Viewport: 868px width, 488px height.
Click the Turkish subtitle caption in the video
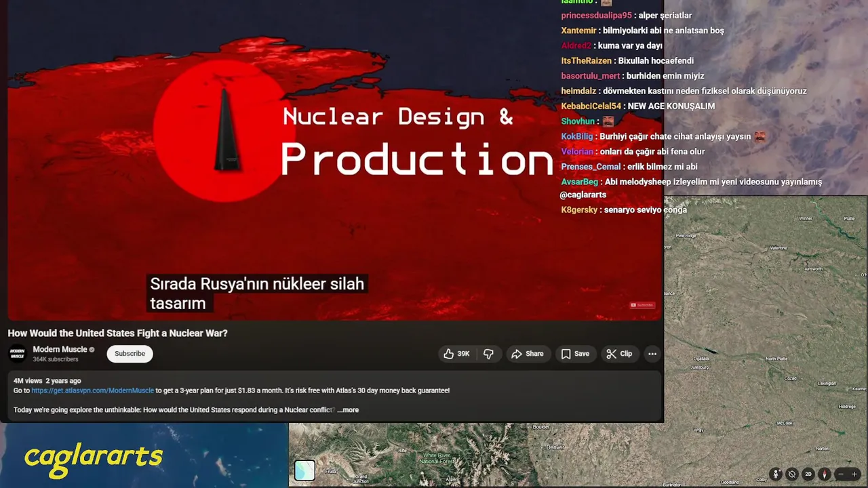[x=257, y=293]
